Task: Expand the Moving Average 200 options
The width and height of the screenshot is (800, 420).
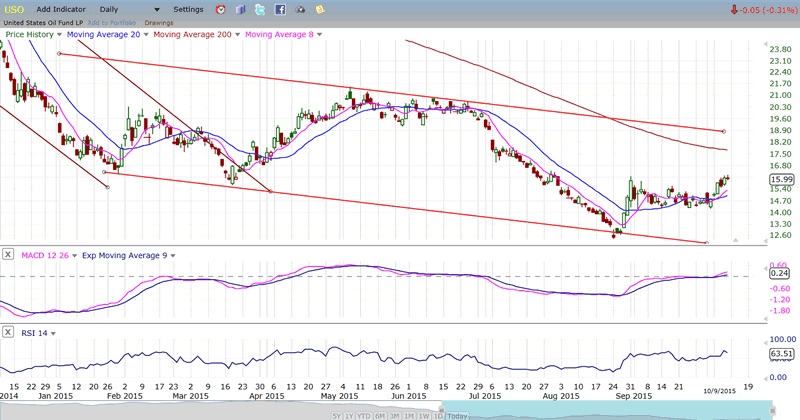Action: click(x=231, y=34)
